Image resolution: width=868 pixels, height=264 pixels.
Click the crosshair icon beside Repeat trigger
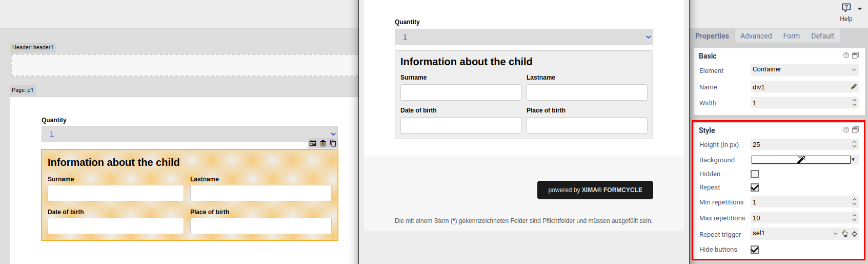click(855, 234)
